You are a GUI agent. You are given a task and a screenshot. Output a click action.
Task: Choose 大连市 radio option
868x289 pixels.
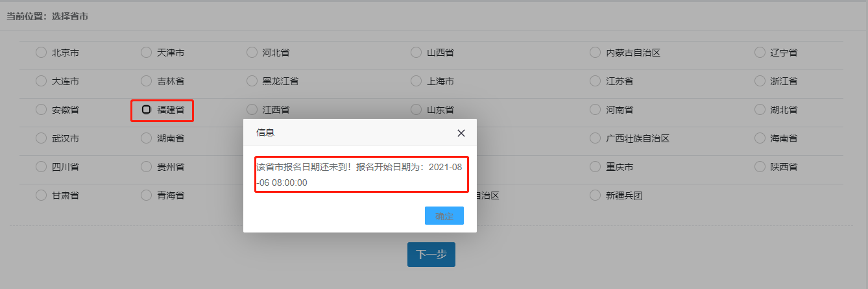pyautogui.click(x=41, y=81)
